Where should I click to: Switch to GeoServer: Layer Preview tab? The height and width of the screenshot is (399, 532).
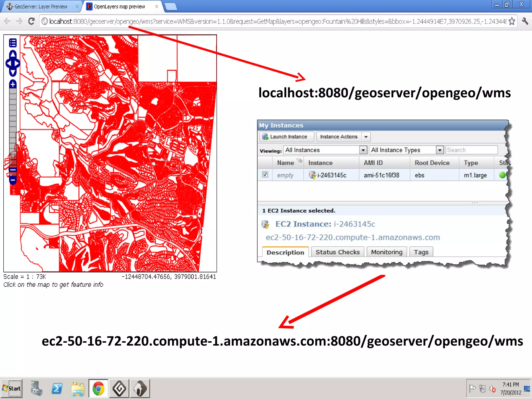coord(41,6)
